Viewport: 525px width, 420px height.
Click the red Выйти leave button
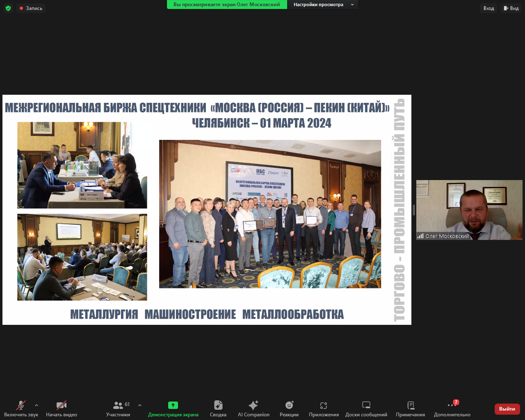pos(507,409)
